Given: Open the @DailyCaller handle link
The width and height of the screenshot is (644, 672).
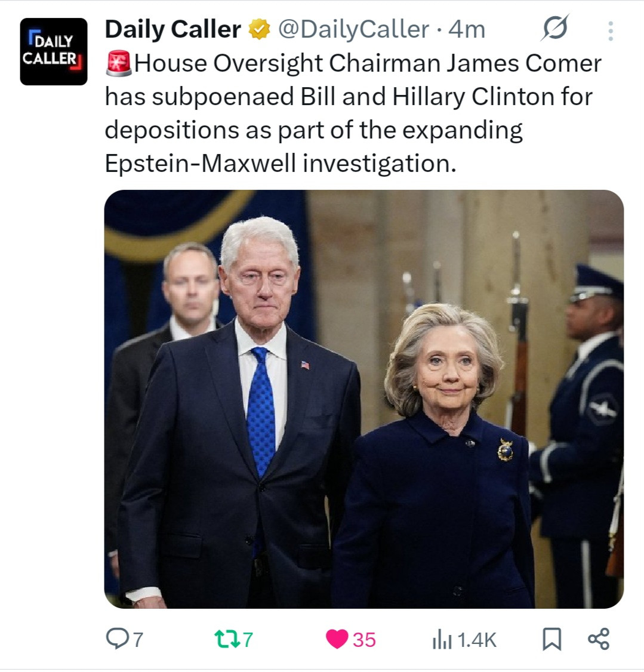Looking at the screenshot, I should click(353, 30).
